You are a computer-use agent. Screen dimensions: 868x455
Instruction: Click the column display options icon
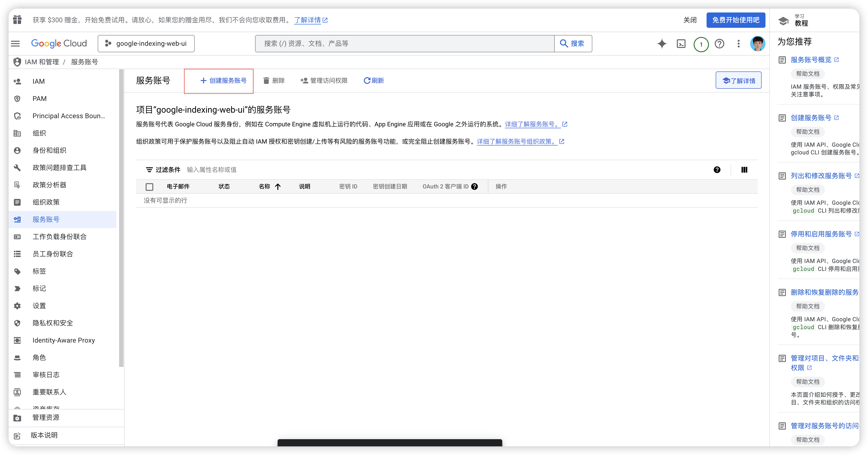click(744, 170)
